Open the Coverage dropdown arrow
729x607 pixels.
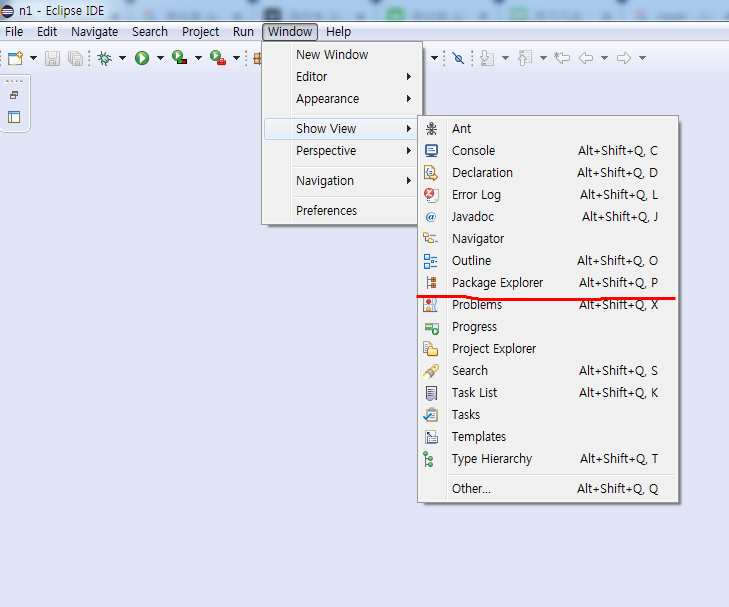(199, 58)
